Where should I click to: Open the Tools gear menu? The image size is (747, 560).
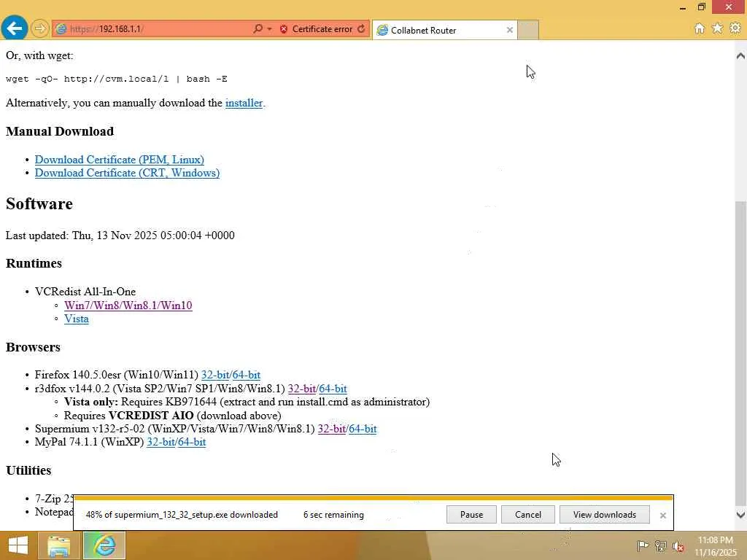[735, 28]
